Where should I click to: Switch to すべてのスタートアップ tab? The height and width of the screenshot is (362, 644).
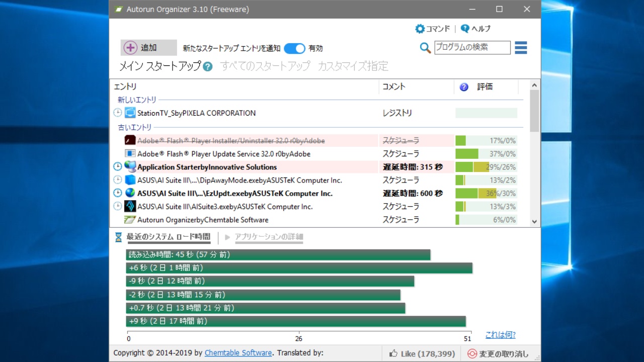pos(266,66)
